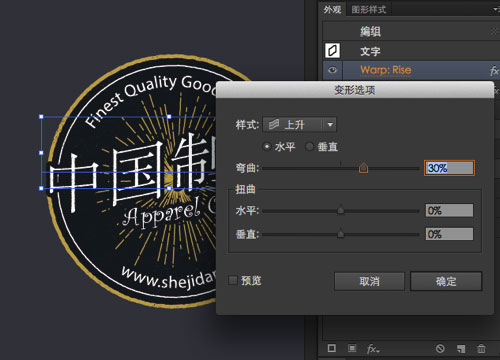The width and height of the screenshot is (500, 360).
Task: Click the trash Delete Selected Item icon
Action: [x=481, y=349]
